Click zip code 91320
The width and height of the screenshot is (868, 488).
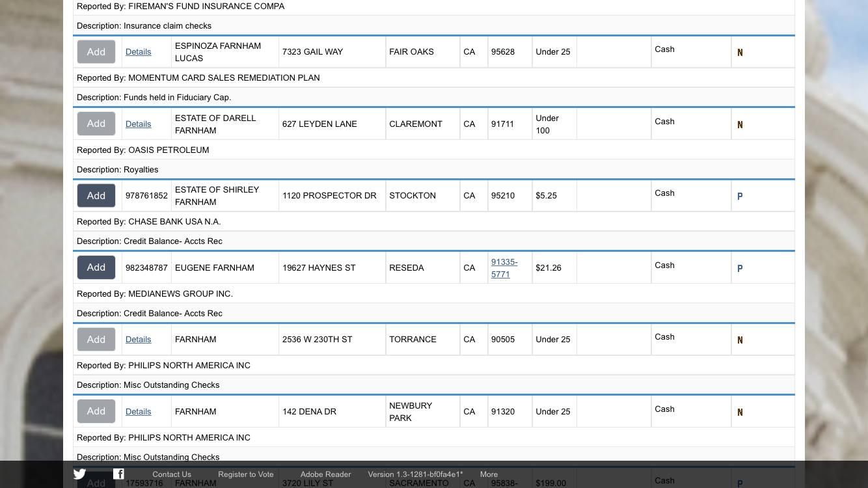(503, 411)
